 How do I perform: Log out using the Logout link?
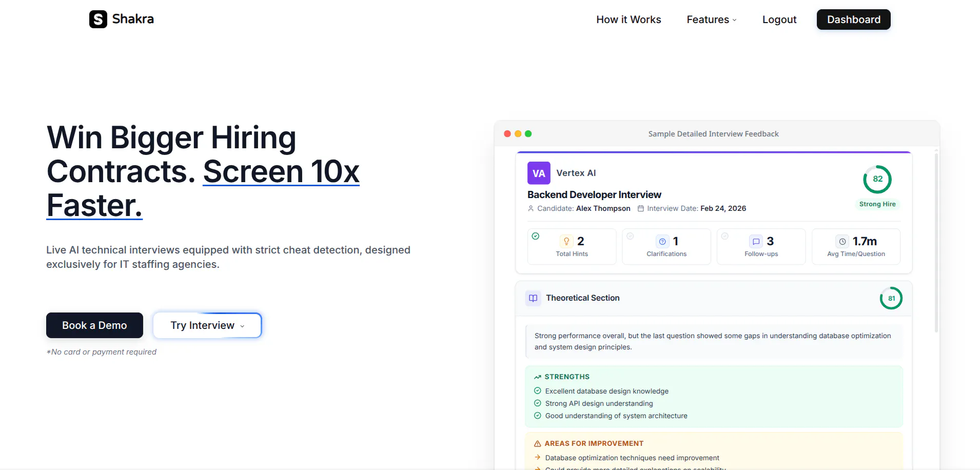[x=779, y=19]
